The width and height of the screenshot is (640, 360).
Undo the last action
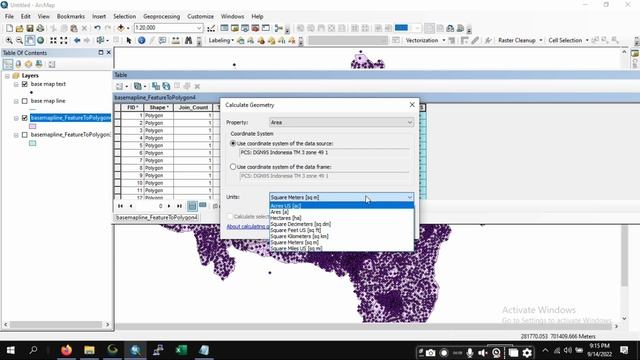pyautogui.click(x=97, y=28)
